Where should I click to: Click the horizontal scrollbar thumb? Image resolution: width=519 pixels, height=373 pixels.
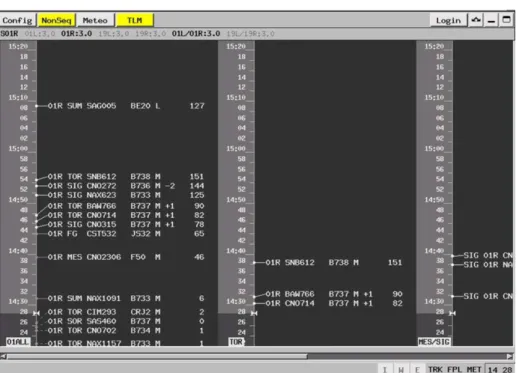[x=157, y=356]
